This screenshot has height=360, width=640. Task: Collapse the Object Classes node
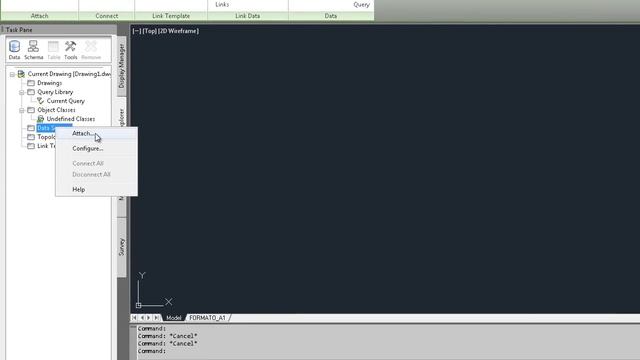[x=22, y=110]
